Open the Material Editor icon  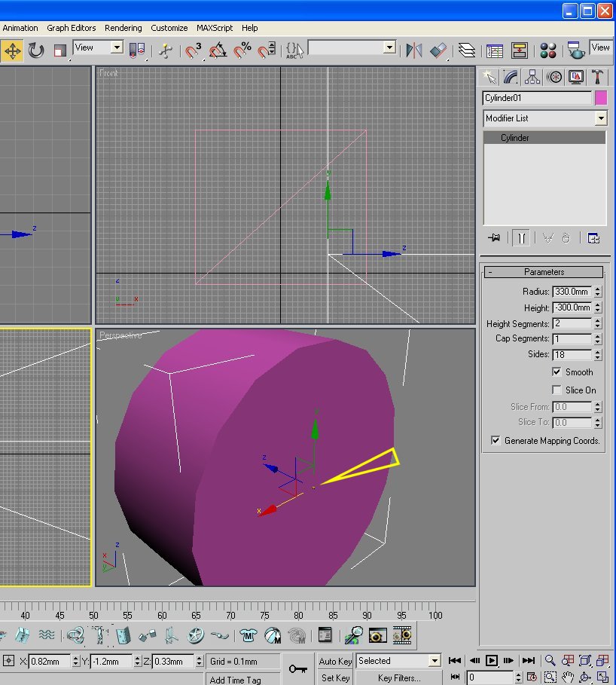pyautogui.click(x=548, y=50)
